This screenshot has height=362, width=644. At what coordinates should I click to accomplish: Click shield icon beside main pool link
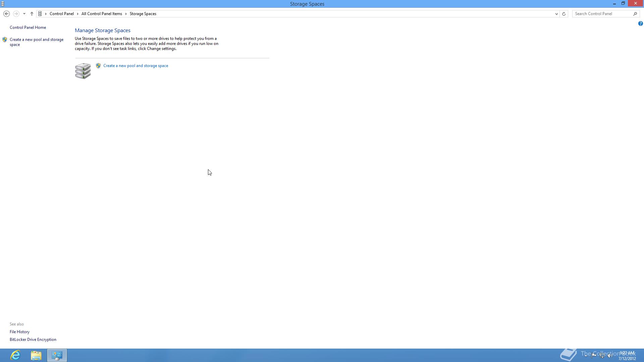click(x=98, y=66)
